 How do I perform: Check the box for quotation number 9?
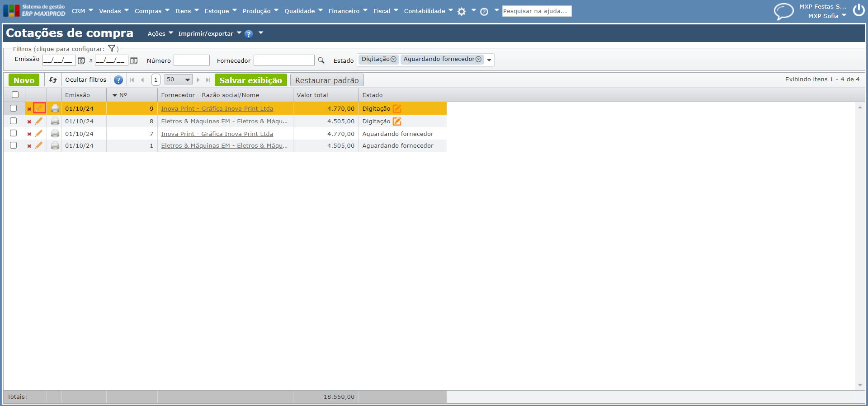pos(14,108)
